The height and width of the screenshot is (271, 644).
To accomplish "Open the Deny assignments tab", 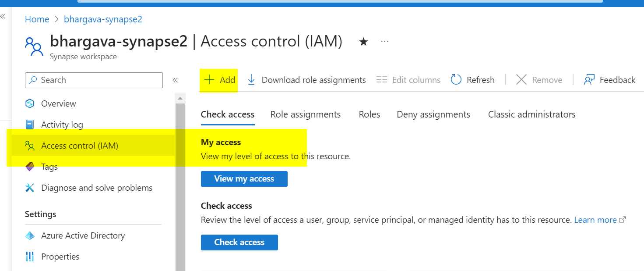I will (x=433, y=114).
